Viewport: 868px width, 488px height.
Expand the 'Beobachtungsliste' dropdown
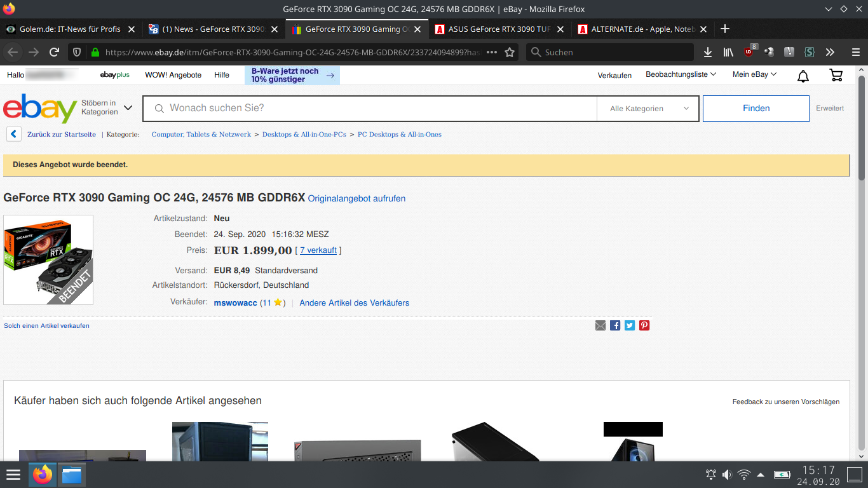click(x=680, y=74)
